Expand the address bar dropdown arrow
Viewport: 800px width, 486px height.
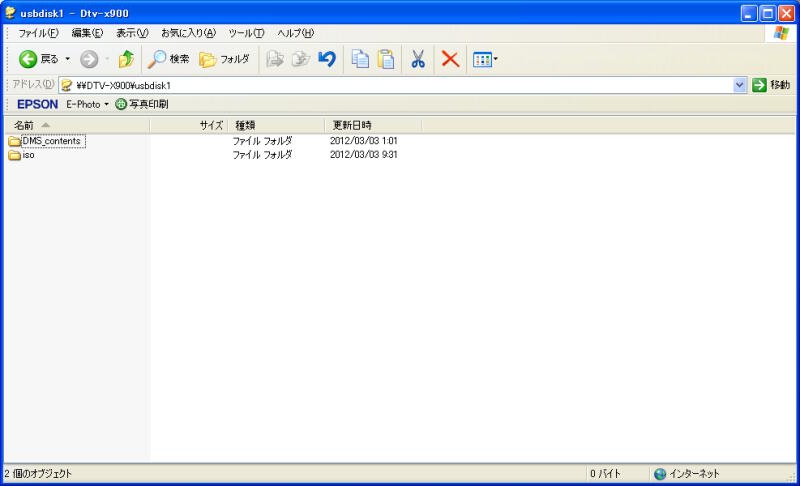740,85
